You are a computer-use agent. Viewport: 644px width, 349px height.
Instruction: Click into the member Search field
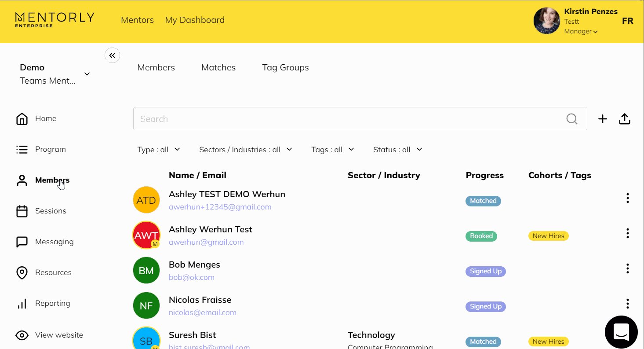click(347, 119)
